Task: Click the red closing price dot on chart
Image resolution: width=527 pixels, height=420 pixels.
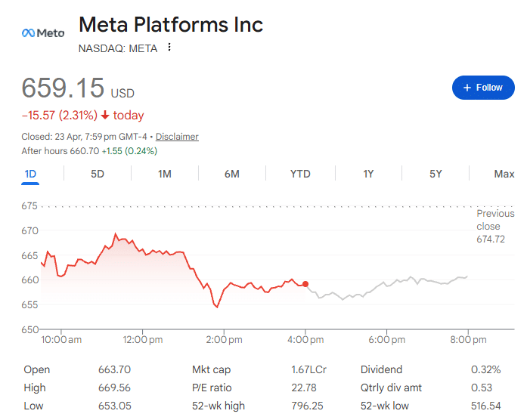Action: [x=305, y=284]
